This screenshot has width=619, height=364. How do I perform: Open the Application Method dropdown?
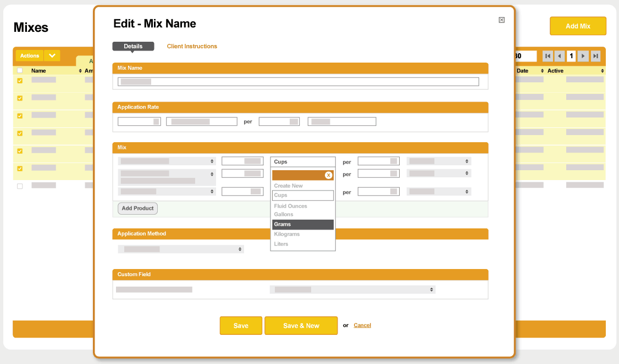click(181, 249)
